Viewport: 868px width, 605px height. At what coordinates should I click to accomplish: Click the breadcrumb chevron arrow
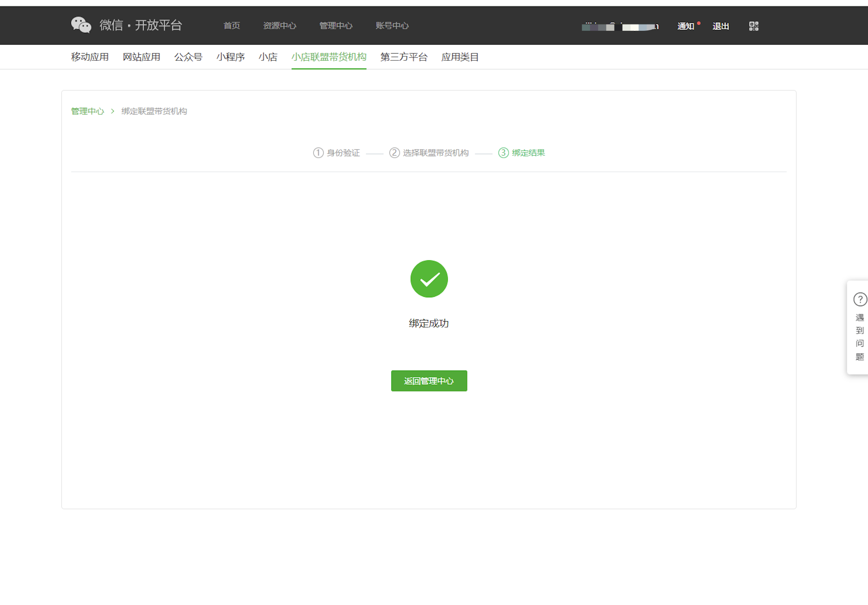113,111
